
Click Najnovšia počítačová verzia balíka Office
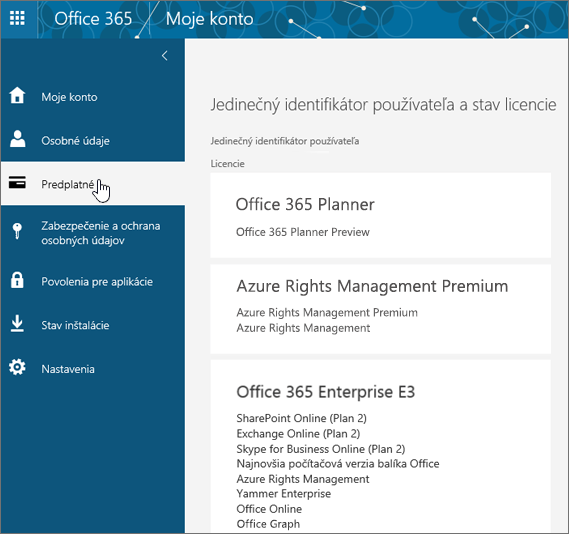[338, 464]
